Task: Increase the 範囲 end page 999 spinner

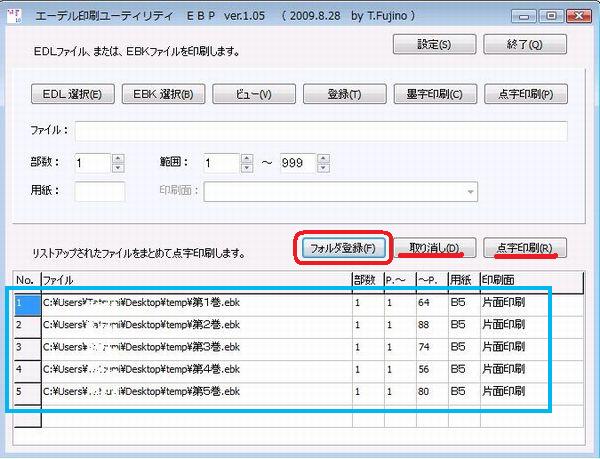Action: 324,157
